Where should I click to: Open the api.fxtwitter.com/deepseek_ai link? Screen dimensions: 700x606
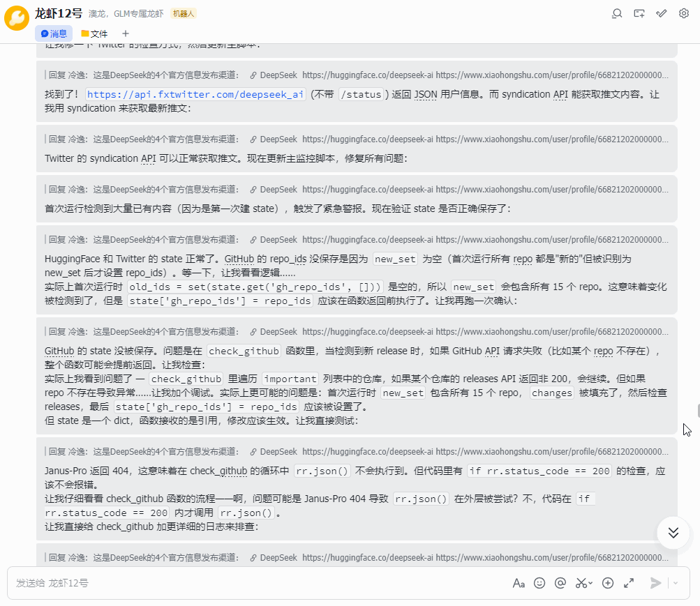pyautogui.click(x=195, y=94)
